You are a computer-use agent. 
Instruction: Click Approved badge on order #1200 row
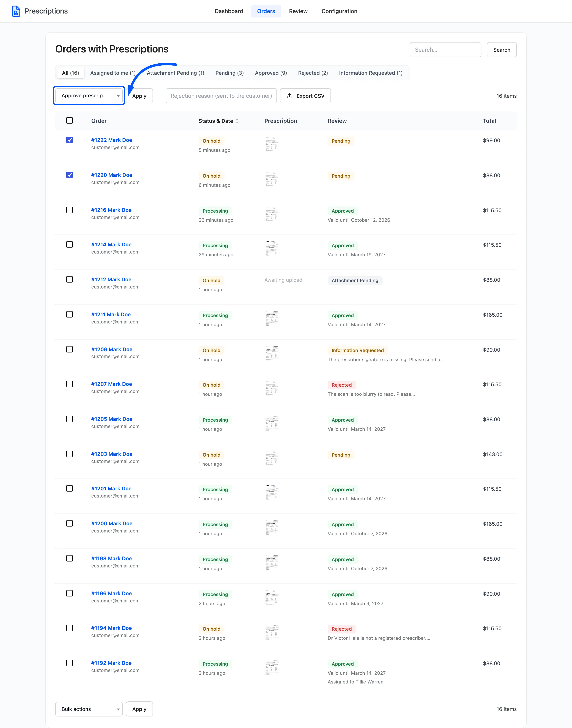click(343, 524)
